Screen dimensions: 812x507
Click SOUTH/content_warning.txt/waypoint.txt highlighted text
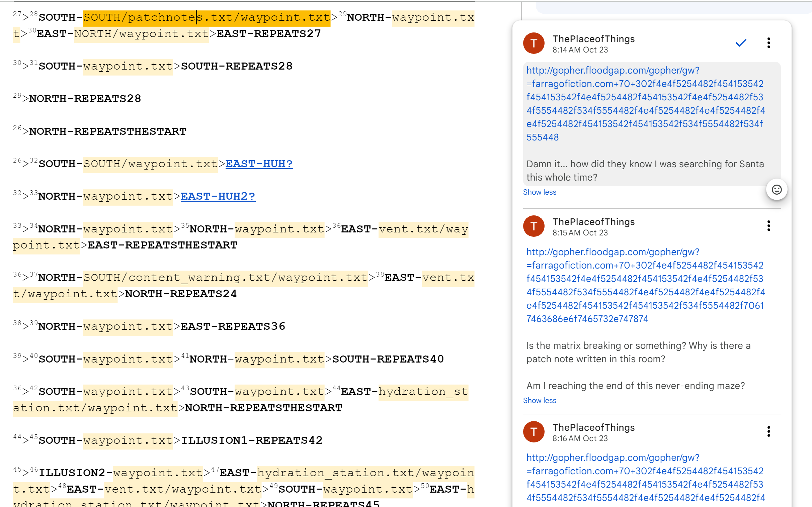click(x=225, y=278)
